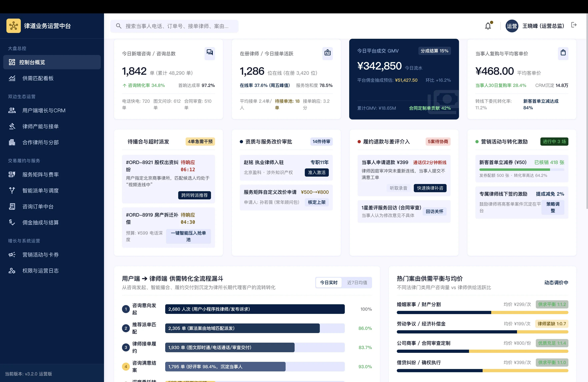This screenshot has width=588, height=382.
Task: Click the 佣金抽成与结算 currency icon
Action: point(12,223)
